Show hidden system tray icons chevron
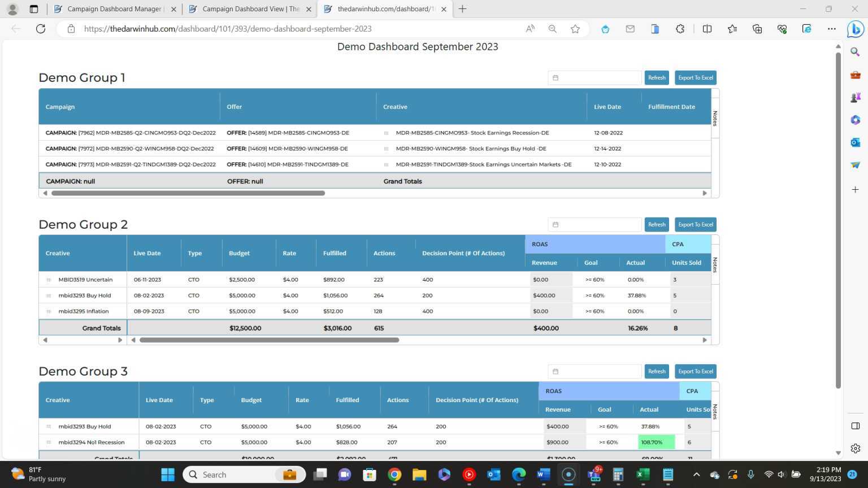 696,474
